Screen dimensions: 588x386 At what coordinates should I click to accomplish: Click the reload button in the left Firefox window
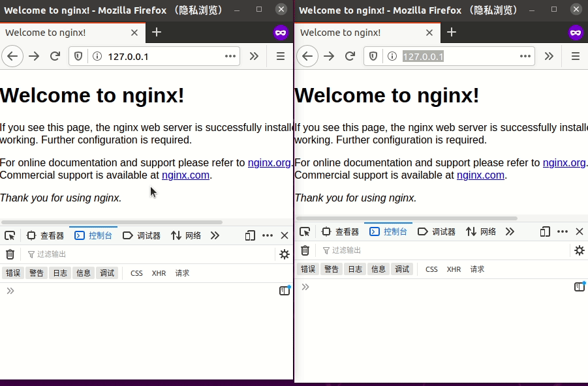[55, 57]
